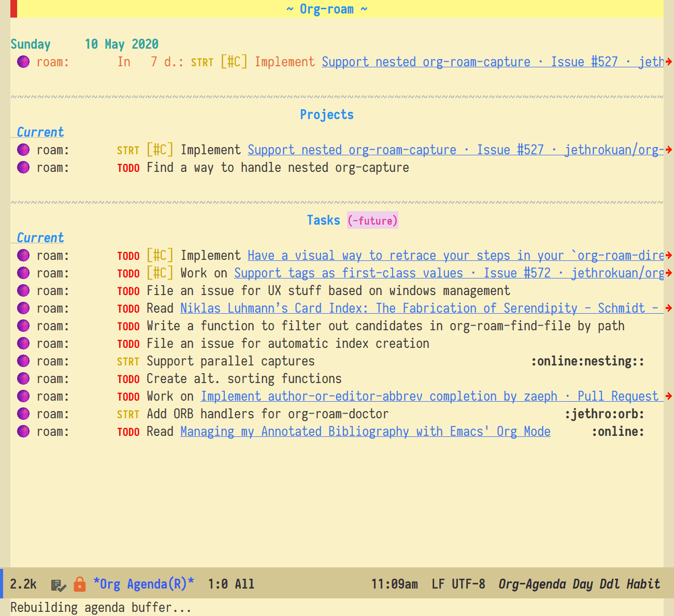Click the 'Sunday 10 May 2020' date heading

tap(84, 45)
